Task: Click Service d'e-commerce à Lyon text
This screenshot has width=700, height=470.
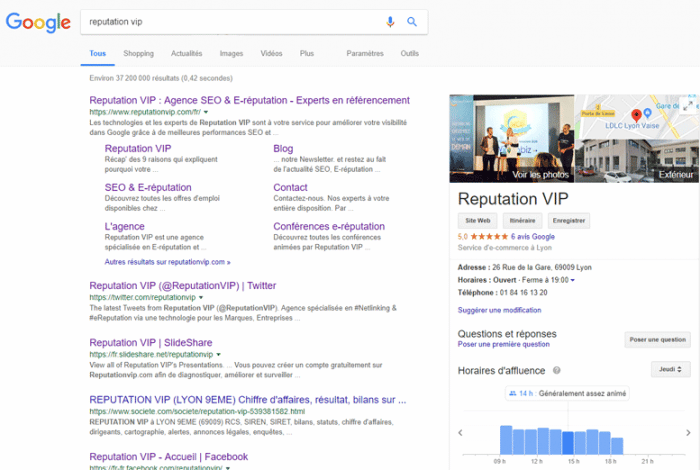Action: (504, 248)
